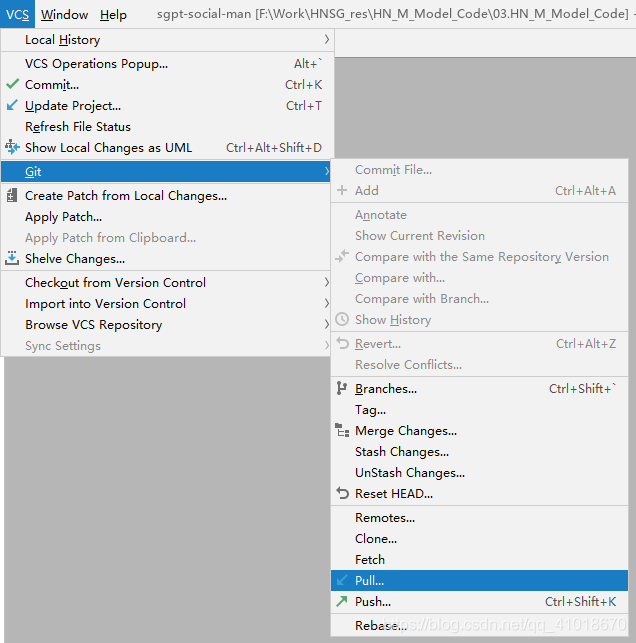Open the VCS menu
This screenshot has width=636, height=643.
pyautogui.click(x=18, y=14)
